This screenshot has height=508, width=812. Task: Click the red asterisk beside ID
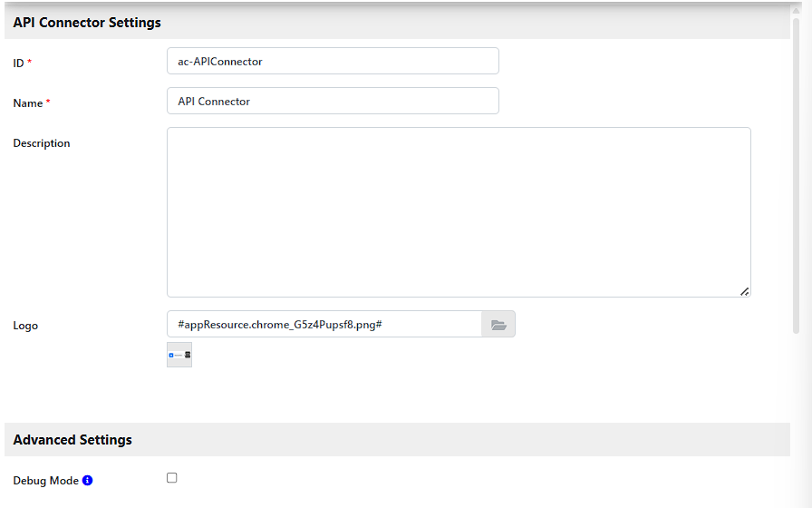pyautogui.click(x=30, y=63)
